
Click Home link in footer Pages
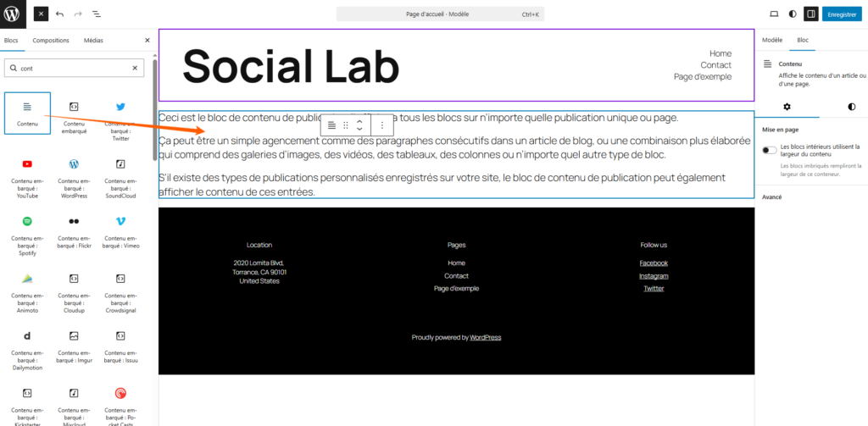pyautogui.click(x=457, y=263)
